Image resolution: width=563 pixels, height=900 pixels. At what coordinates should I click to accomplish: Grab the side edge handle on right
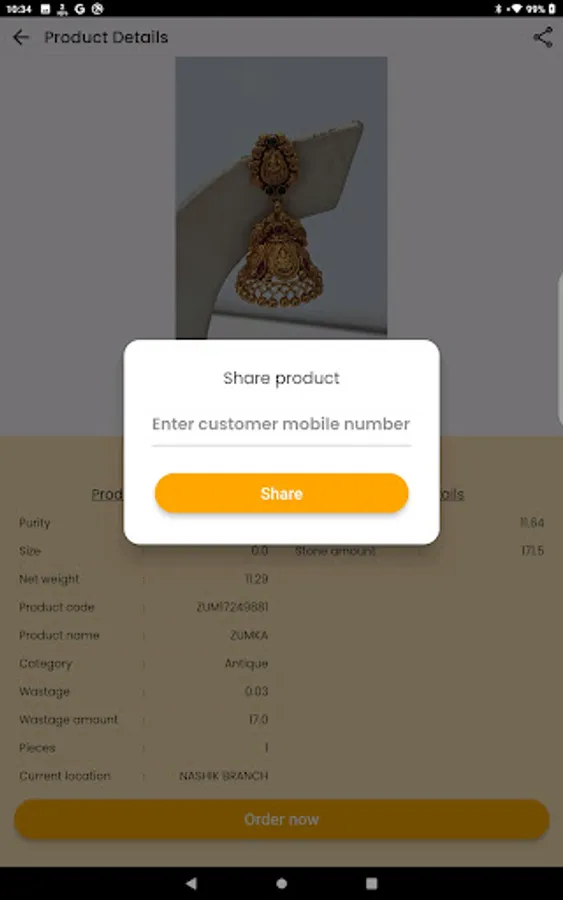point(560,350)
